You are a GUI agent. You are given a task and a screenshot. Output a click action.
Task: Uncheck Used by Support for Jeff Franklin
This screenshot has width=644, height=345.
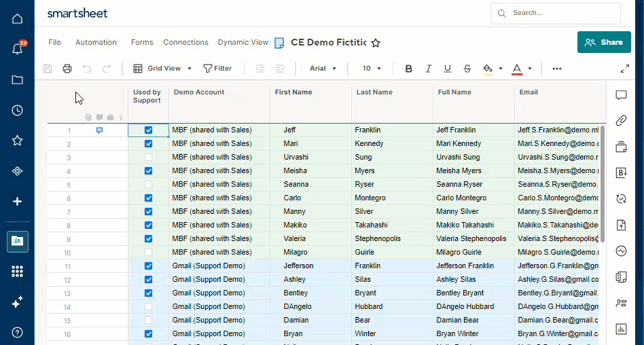[148, 130]
